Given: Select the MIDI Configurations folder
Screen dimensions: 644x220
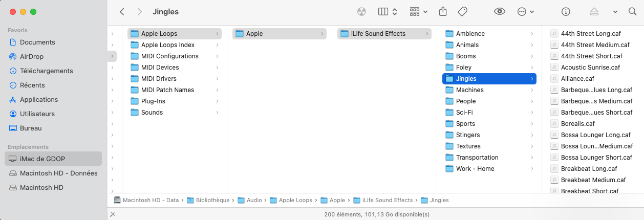Looking at the screenshot, I should click(x=175, y=56).
